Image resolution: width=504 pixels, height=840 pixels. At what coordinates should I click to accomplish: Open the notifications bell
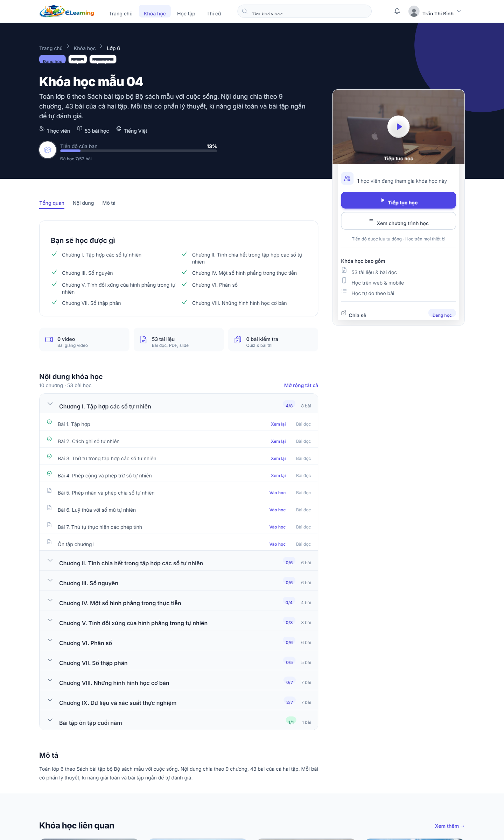397,11
